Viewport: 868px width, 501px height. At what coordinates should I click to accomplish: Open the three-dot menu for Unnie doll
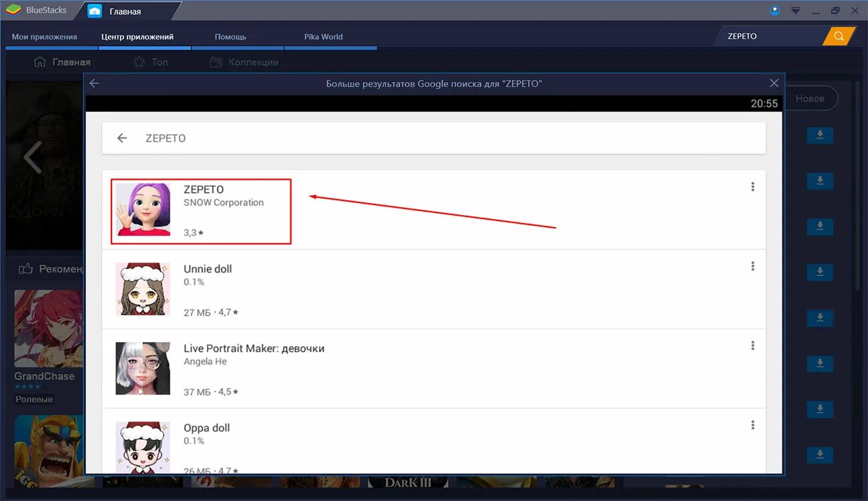point(752,267)
